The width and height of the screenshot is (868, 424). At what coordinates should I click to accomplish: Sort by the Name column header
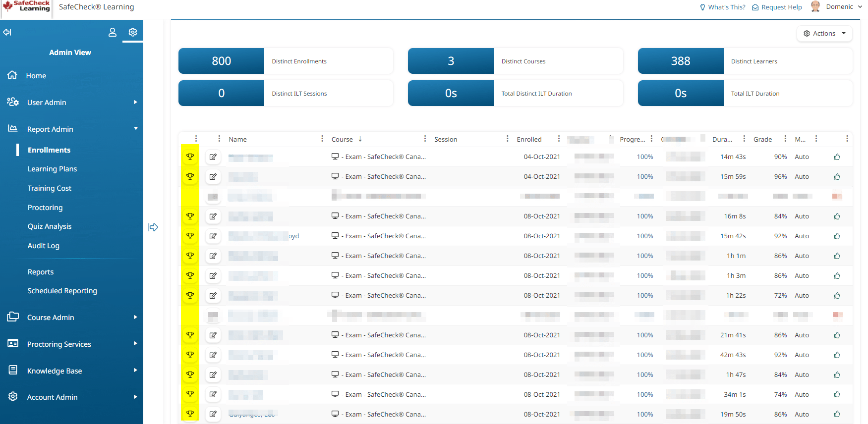pos(237,139)
